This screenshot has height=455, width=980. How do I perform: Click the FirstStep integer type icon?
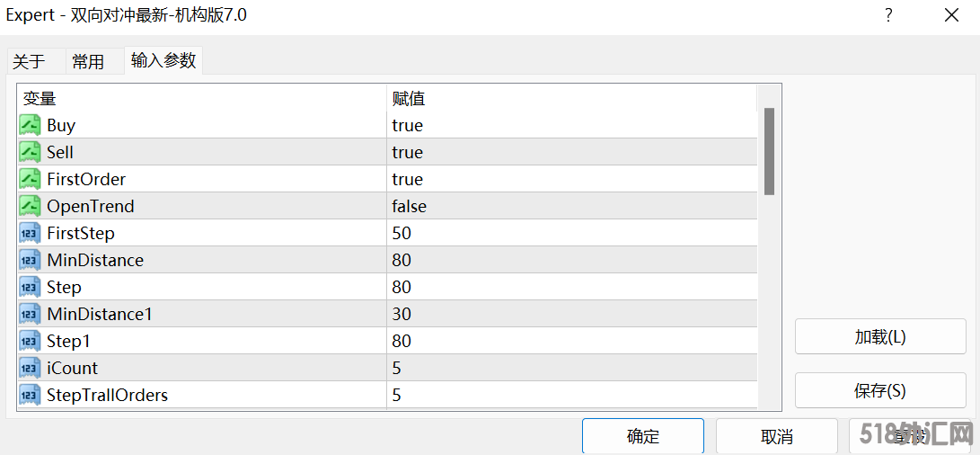pos(30,233)
